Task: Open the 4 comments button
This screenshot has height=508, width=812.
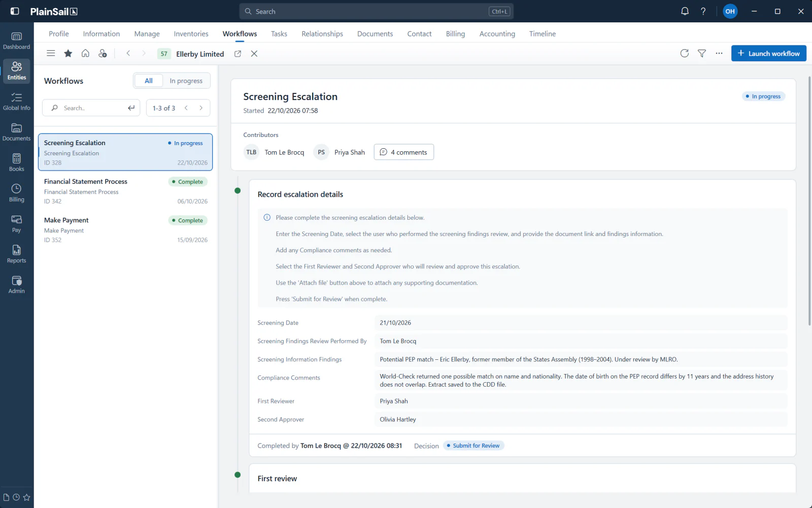Action: pyautogui.click(x=404, y=152)
